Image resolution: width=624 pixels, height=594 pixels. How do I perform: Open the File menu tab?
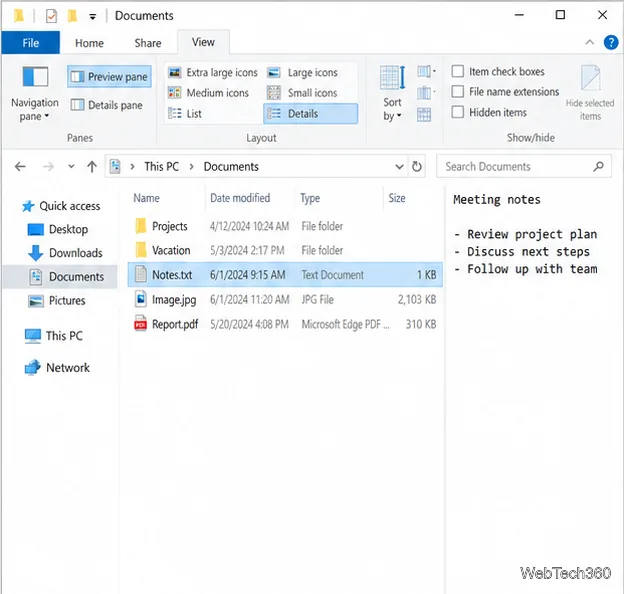(31, 43)
